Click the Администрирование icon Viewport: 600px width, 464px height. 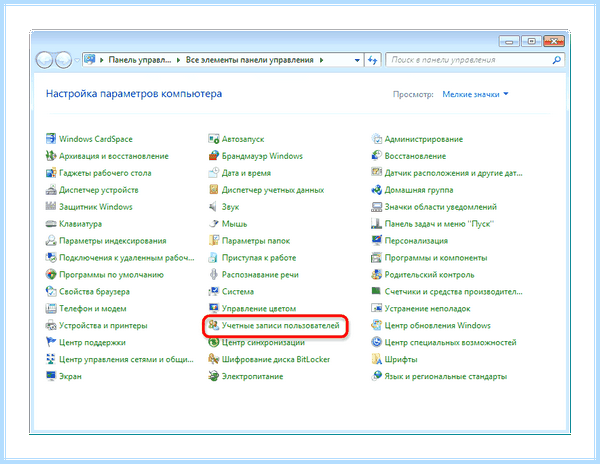377,138
